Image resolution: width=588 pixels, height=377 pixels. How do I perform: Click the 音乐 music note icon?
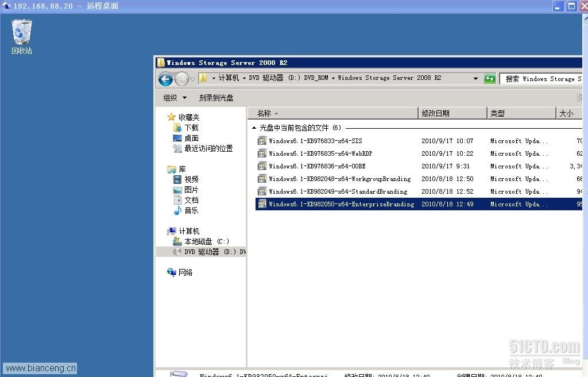177,211
